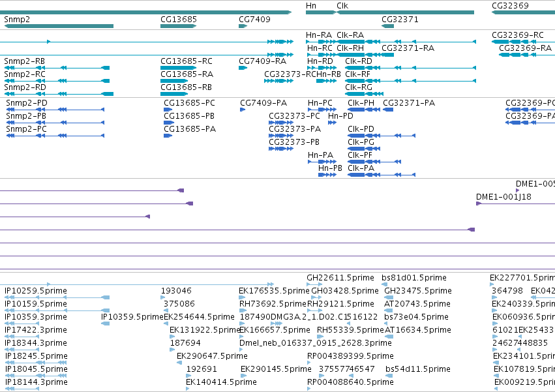Viewport: 555px width, 392px height.
Task: Click the EK176535.5prime EST label
Action: coord(274,291)
